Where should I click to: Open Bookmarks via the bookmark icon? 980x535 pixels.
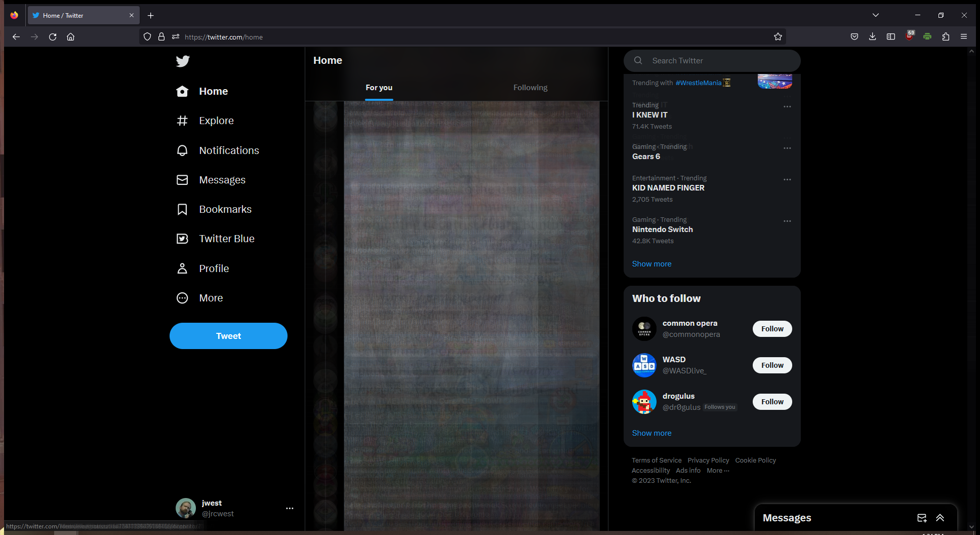click(x=182, y=209)
